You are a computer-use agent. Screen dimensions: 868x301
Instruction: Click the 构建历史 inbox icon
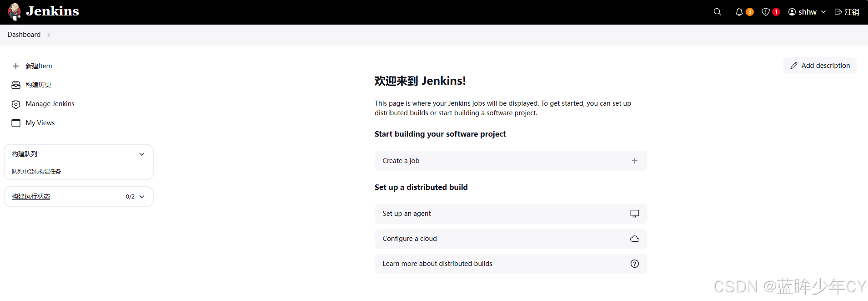16,85
